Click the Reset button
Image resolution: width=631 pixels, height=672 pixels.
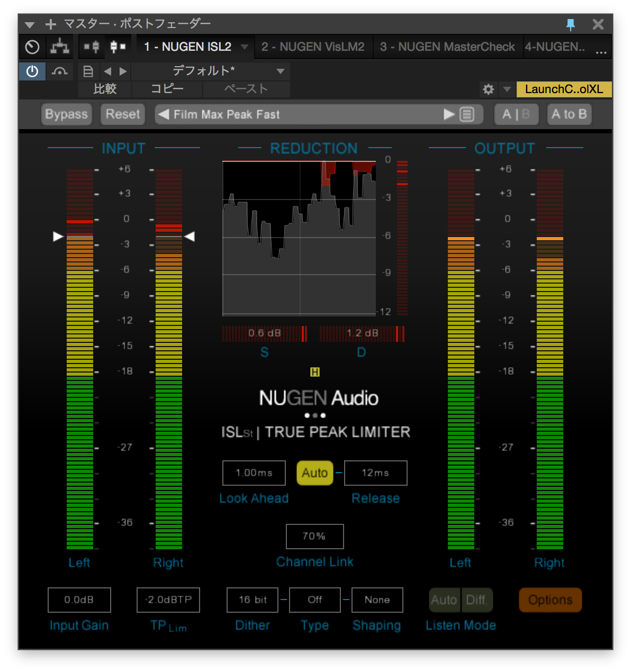pos(123,114)
